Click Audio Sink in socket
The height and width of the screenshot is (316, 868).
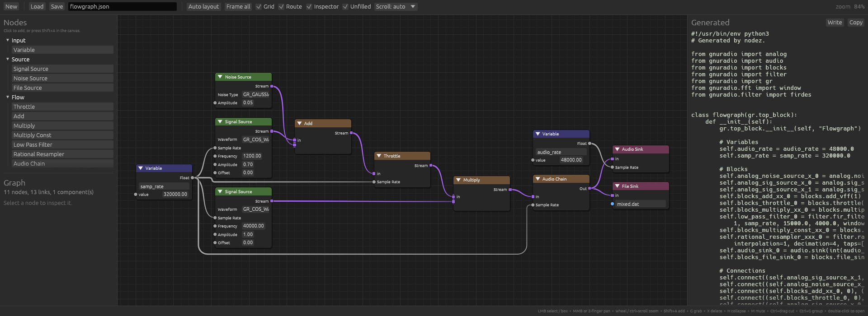tap(612, 159)
